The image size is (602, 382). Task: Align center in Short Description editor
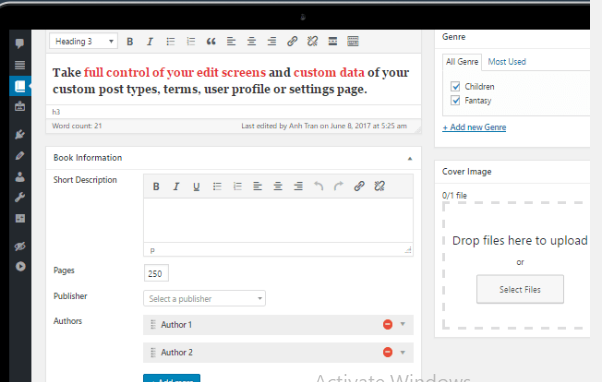(278, 187)
